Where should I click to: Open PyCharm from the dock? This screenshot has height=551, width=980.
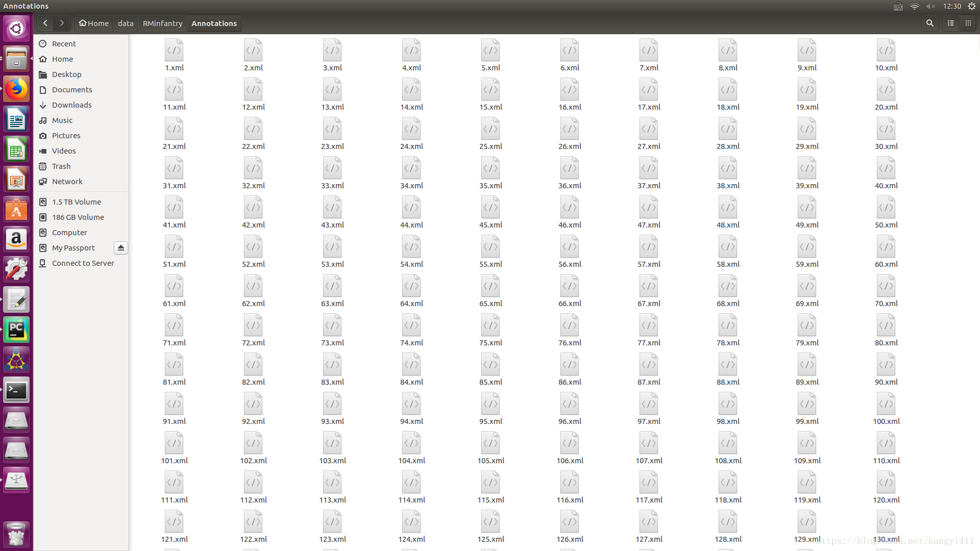[16, 330]
